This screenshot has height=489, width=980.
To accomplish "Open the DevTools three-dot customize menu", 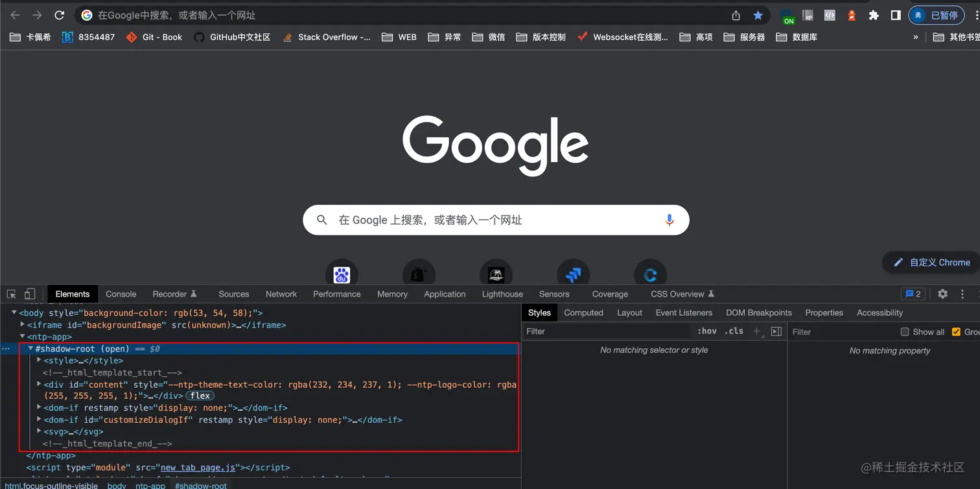I will pos(962,294).
